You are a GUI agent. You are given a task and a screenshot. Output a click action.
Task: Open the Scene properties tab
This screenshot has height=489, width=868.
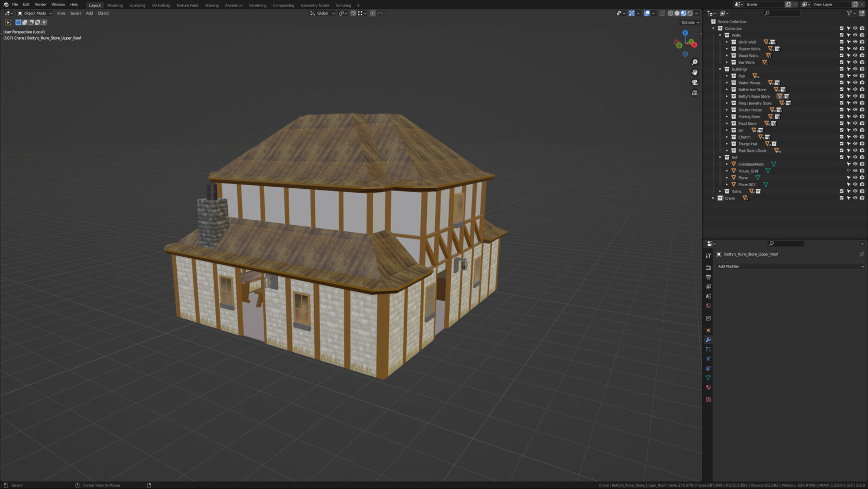[x=708, y=296]
